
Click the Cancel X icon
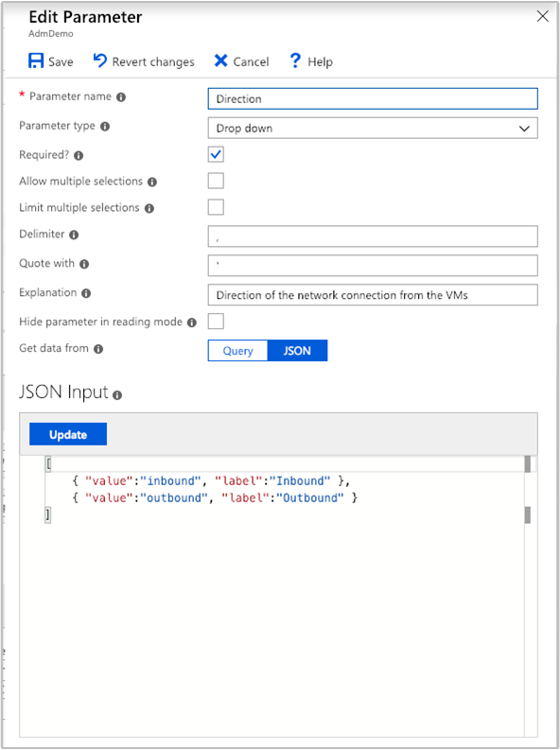click(221, 61)
